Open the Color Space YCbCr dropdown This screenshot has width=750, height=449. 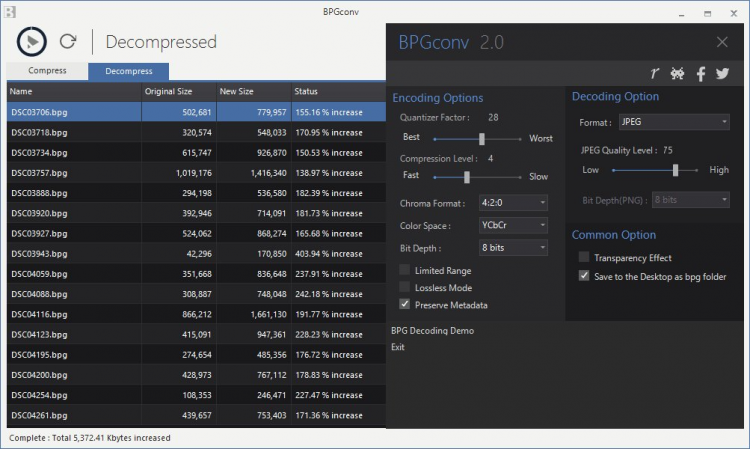[513, 225]
